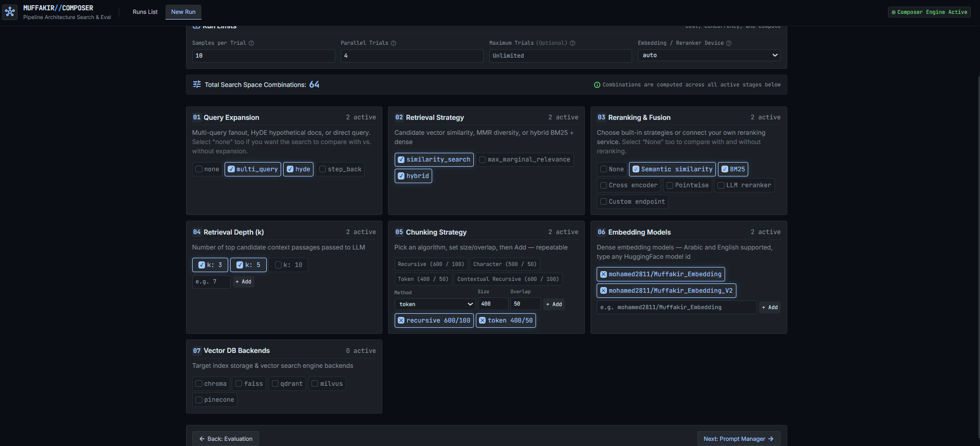Uncheck k: 5 retrieval depth
The width and height of the screenshot is (980, 446).
click(248, 265)
